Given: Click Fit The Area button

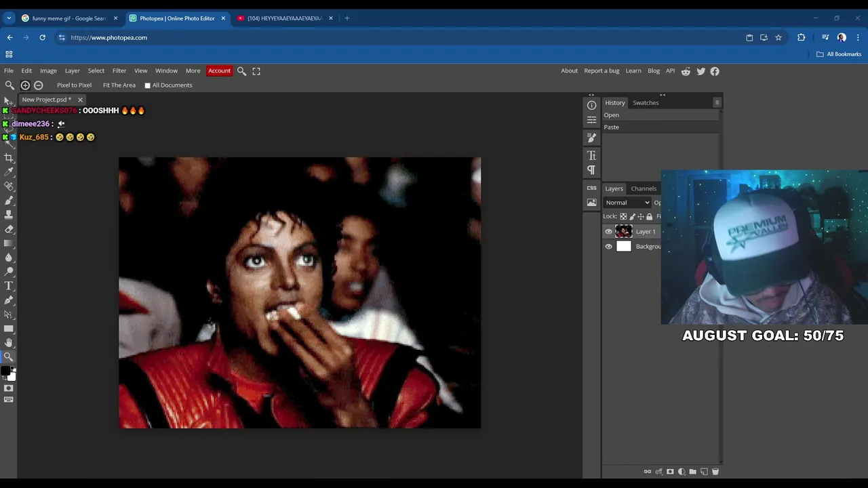Looking at the screenshot, I should [x=119, y=85].
